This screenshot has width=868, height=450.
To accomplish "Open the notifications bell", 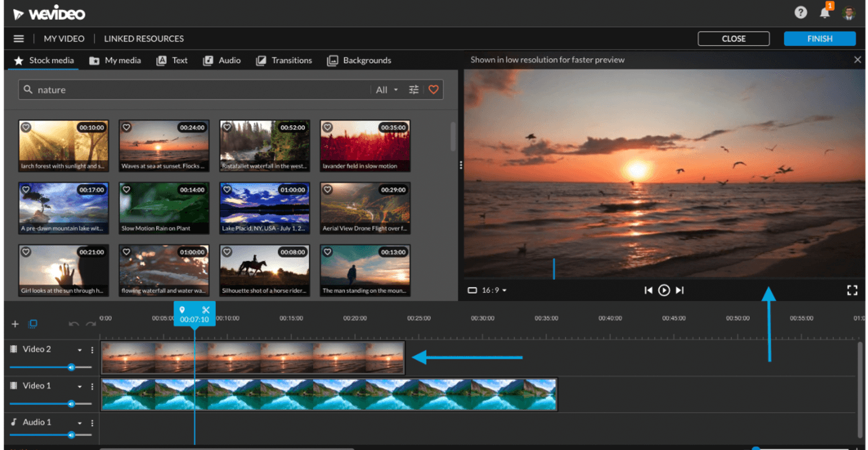I will click(x=825, y=12).
